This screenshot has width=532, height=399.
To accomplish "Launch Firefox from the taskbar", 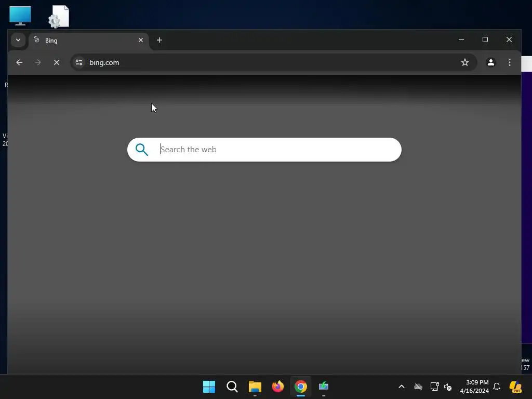I will click(x=278, y=387).
